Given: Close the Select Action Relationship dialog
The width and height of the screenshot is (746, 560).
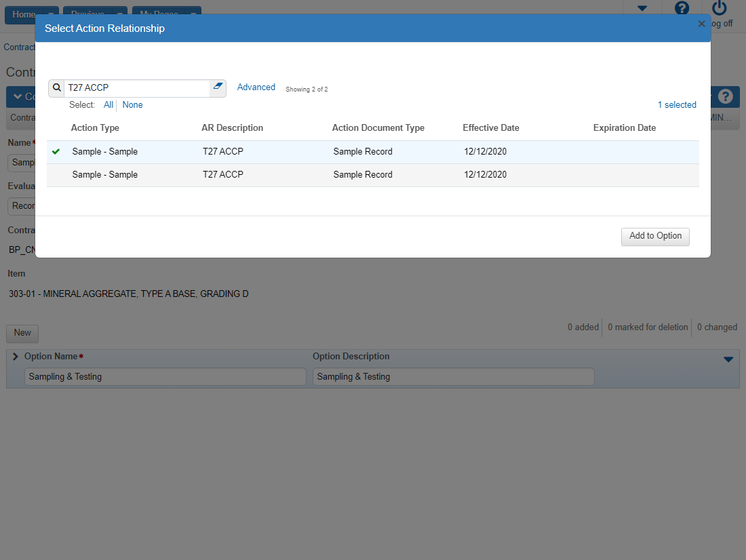Looking at the screenshot, I should (701, 24).
